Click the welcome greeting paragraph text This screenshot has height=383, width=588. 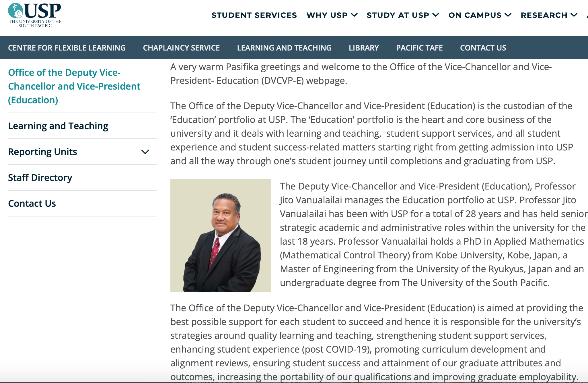[361, 74]
